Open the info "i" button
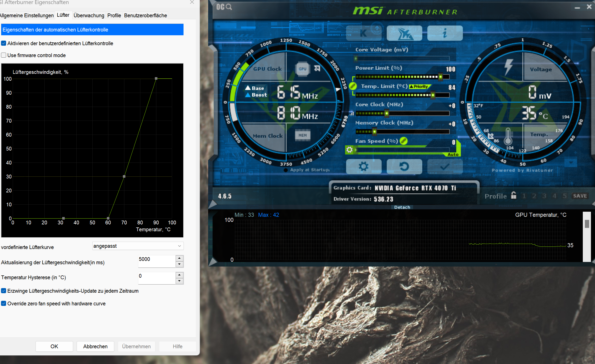This screenshot has width=595, height=364. pyautogui.click(x=445, y=33)
